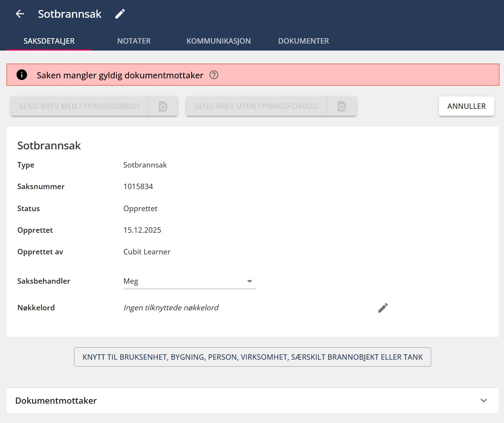
Task: Click Knytt til bruksenhet, bygning, person button
Action: point(253,357)
